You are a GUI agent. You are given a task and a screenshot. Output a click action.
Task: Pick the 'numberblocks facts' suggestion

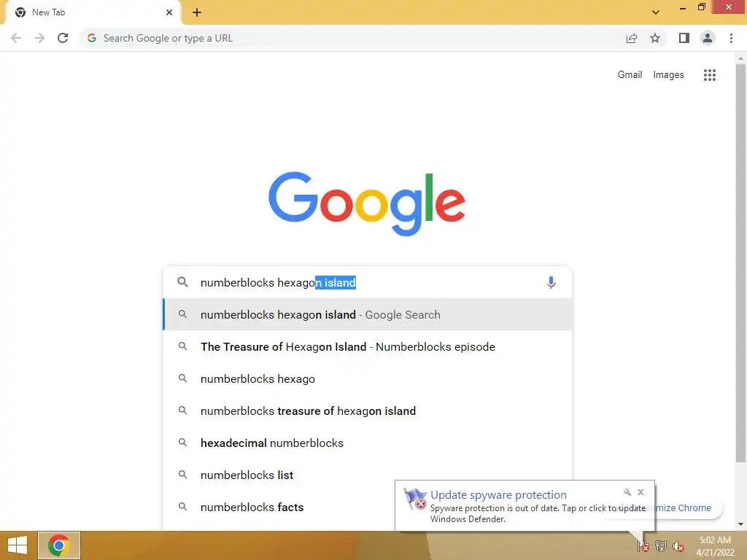tap(279, 507)
